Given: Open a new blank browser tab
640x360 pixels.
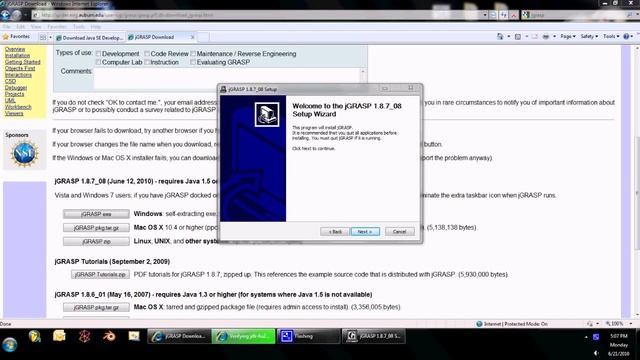Looking at the screenshot, I should tap(204, 37).
